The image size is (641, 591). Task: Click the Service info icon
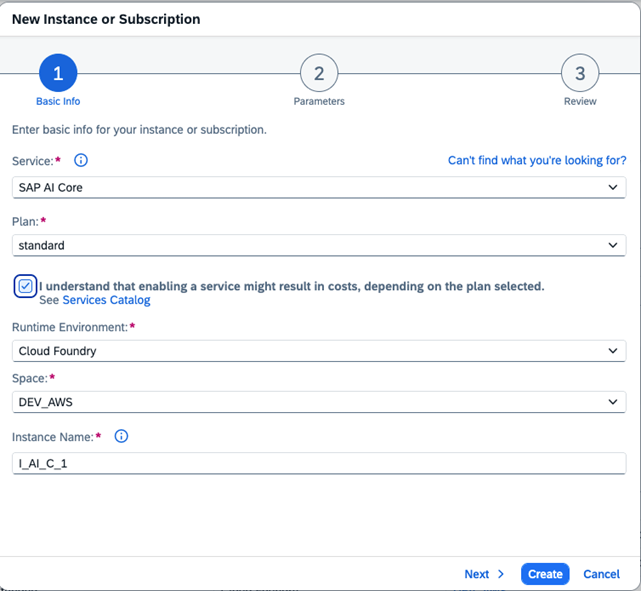click(82, 160)
